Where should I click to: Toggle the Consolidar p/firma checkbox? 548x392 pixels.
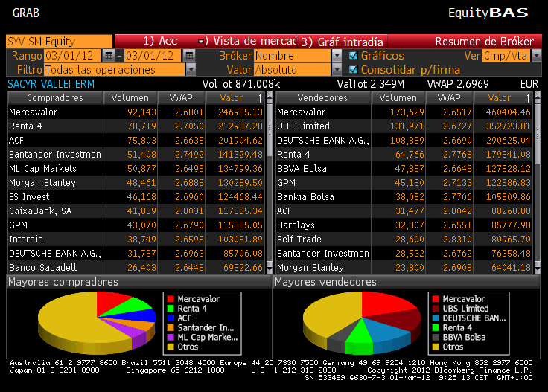point(354,70)
